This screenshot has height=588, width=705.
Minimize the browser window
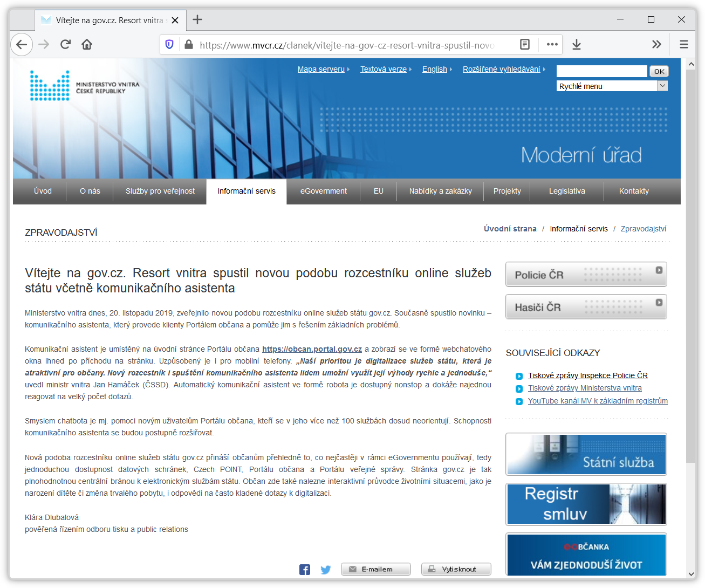[620, 19]
